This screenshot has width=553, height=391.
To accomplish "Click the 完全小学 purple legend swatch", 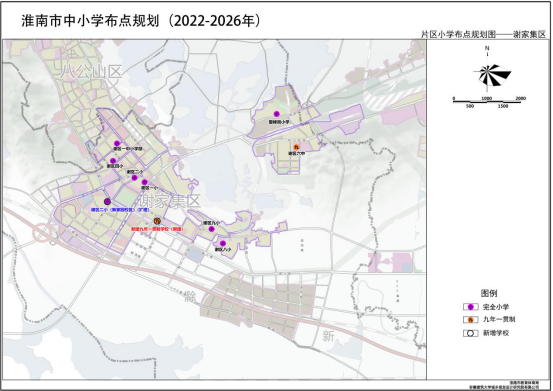I will point(470,307).
